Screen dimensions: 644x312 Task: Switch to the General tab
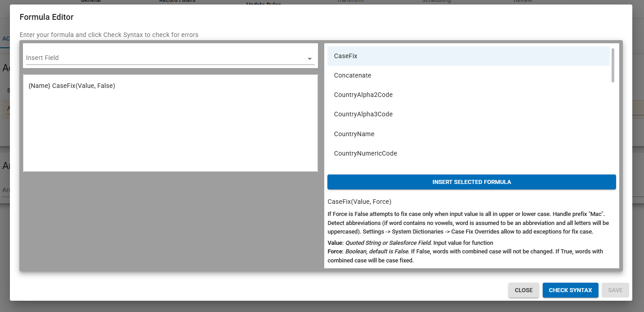tap(91, 1)
